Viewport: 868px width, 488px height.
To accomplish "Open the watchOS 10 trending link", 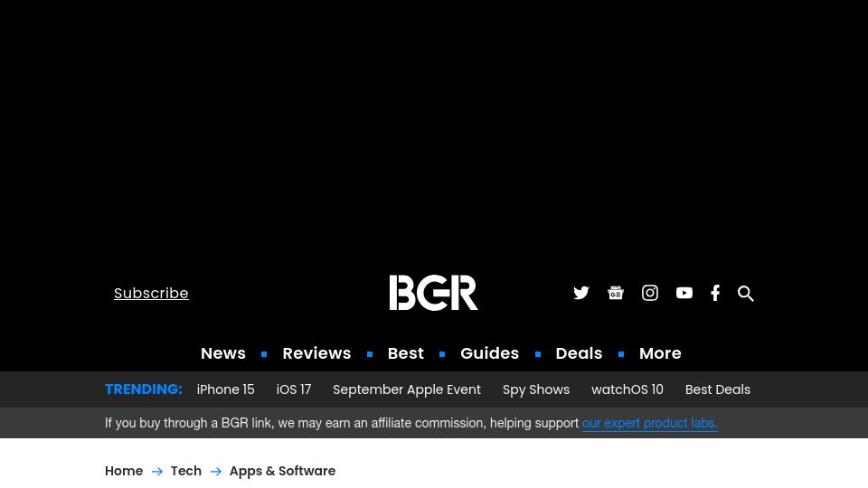I will tap(627, 389).
